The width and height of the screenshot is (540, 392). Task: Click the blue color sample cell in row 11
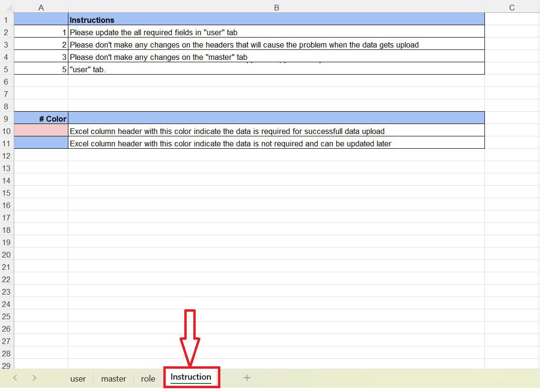click(41, 143)
